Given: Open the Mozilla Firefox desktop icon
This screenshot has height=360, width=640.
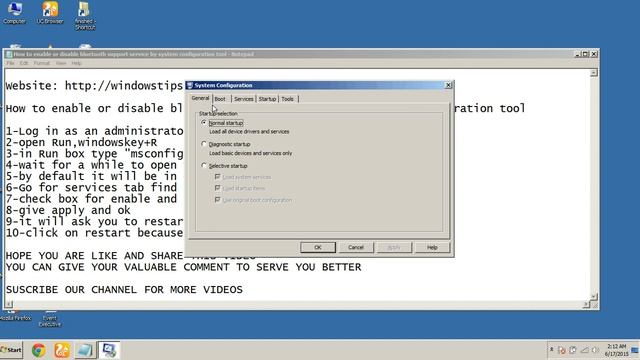Looking at the screenshot, I should [x=15, y=316].
